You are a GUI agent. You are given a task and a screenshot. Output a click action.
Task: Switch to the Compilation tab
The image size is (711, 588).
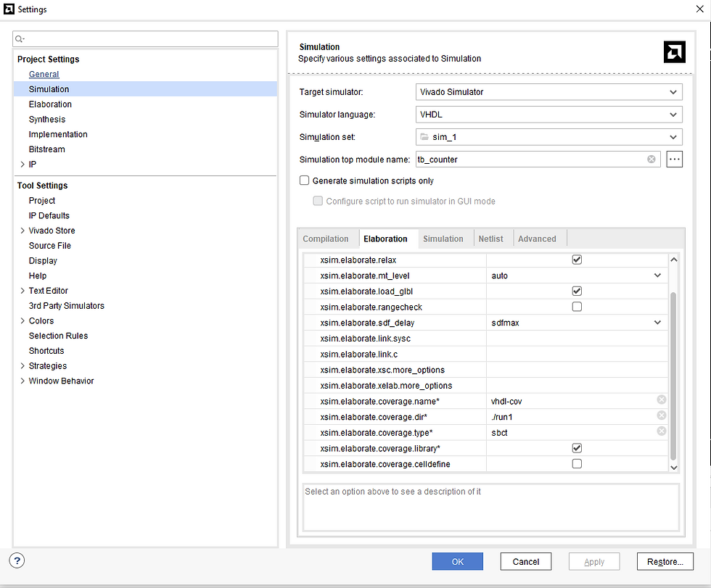pyautogui.click(x=326, y=239)
